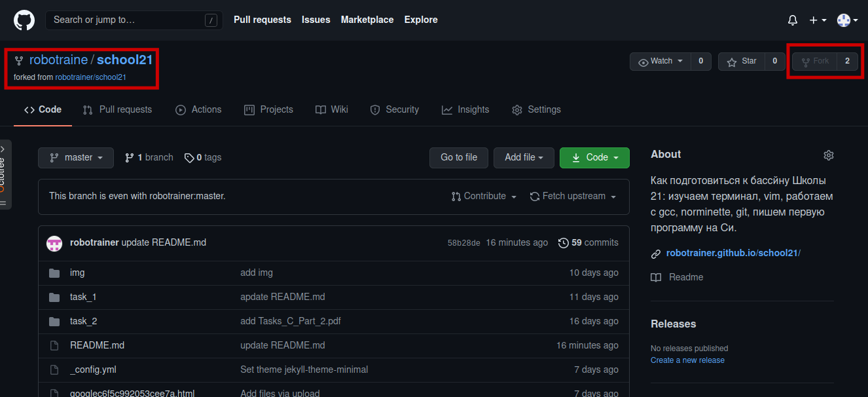Open the add Tasks_C_Part_2.pdf commit message
Viewport: 868px width, 397px height.
pos(291,321)
